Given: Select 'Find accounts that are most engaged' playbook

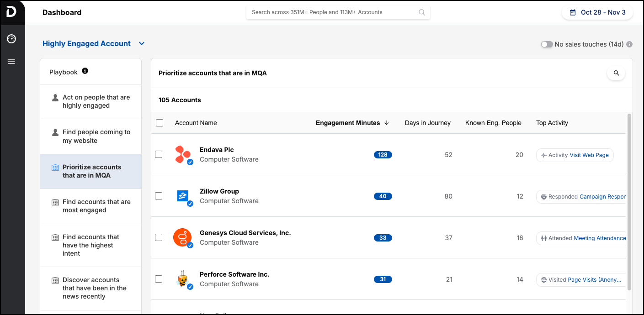Looking at the screenshot, I should (96, 206).
